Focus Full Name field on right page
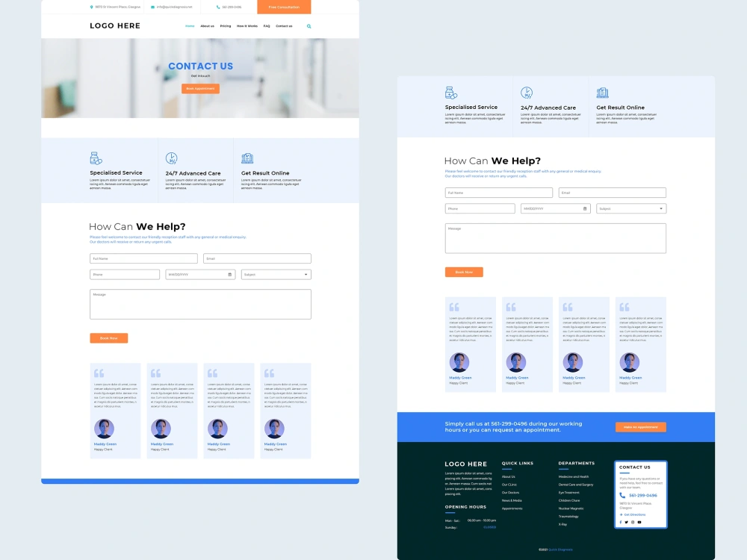The width and height of the screenshot is (747, 560). 499,193
